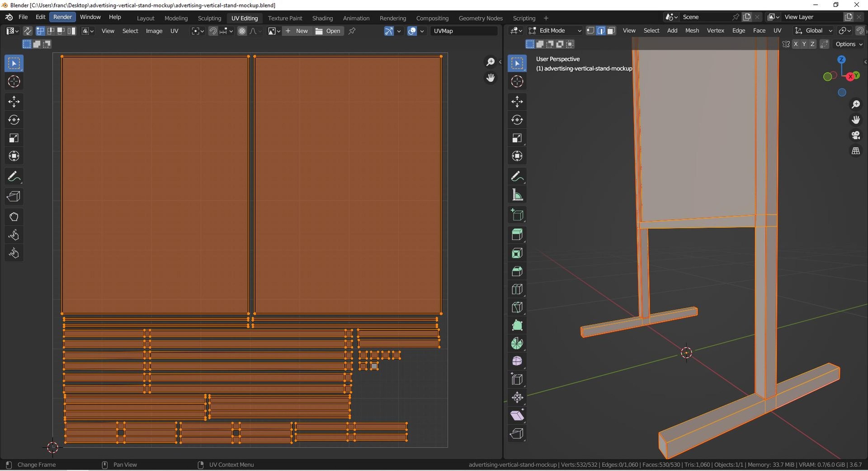
Task: Click the Bevel tool icon
Action: point(517,271)
